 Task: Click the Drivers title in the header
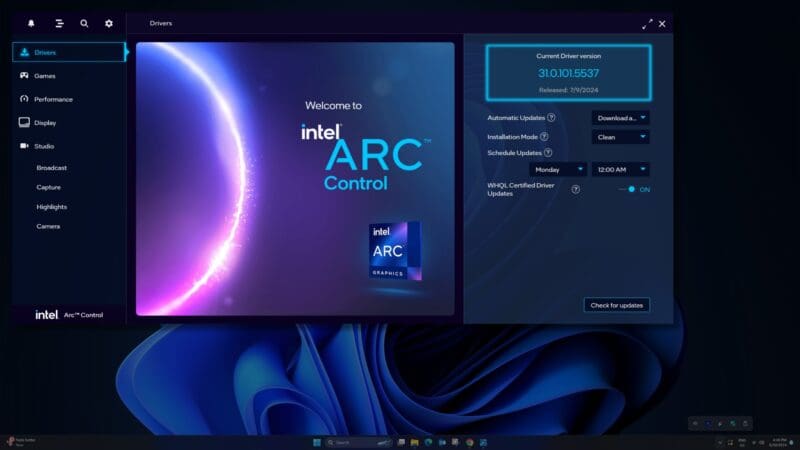[x=161, y=23]
